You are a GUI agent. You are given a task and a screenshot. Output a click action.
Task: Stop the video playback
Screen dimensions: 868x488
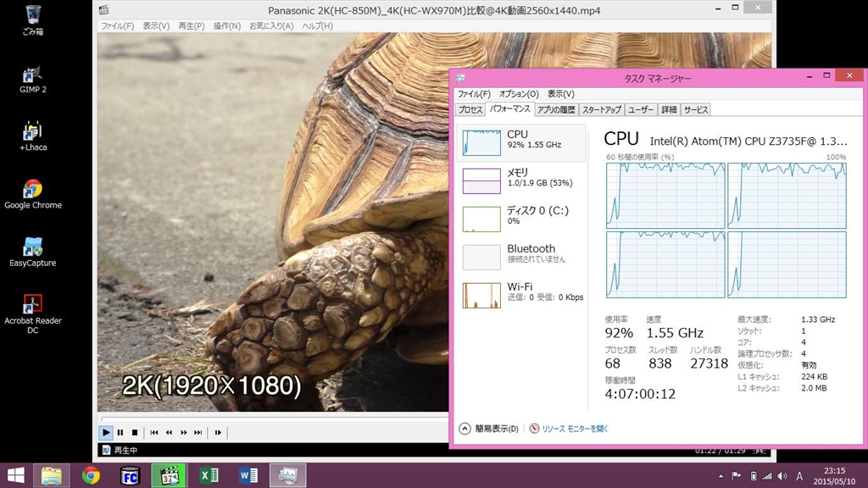(135, 433)
